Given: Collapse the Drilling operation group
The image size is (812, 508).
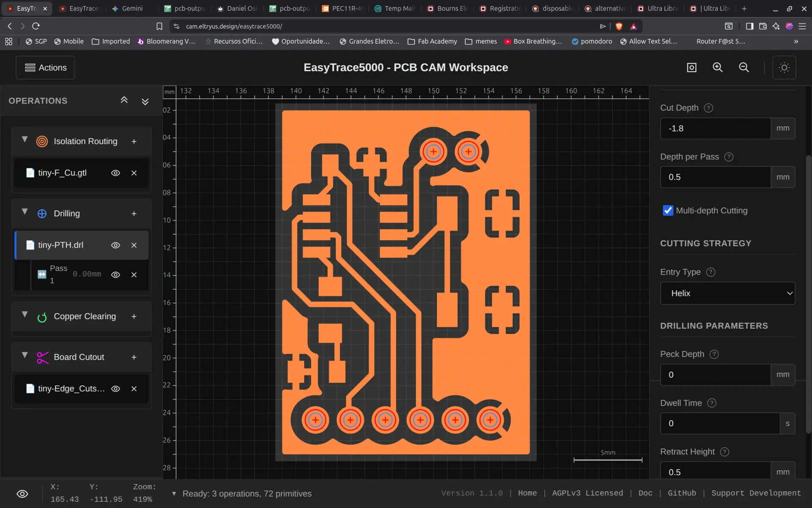Looking at the screenshot, I should point(25,212).
